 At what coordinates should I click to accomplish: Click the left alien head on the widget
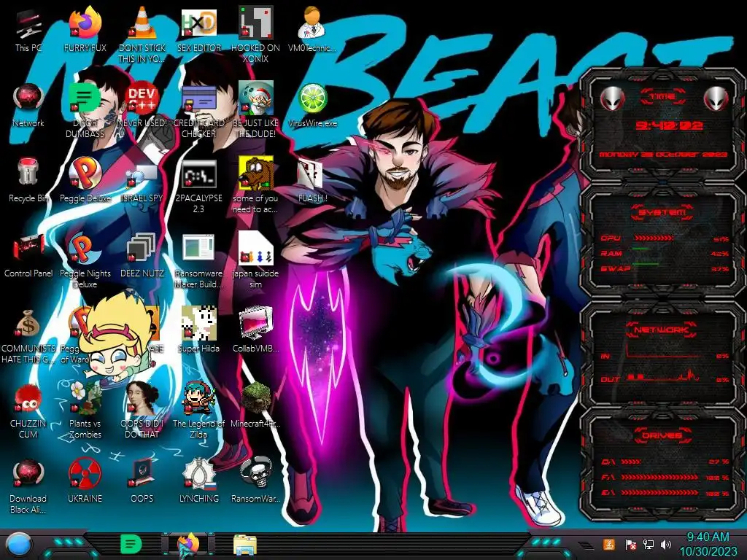coord(612,99)
